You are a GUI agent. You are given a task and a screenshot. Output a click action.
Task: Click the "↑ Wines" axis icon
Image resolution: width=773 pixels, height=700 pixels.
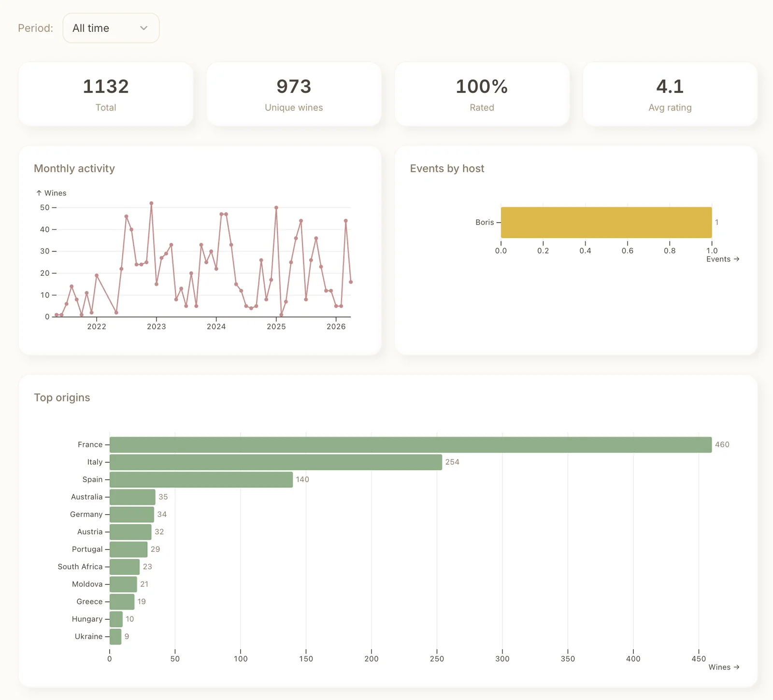click(x=51, y=193)
